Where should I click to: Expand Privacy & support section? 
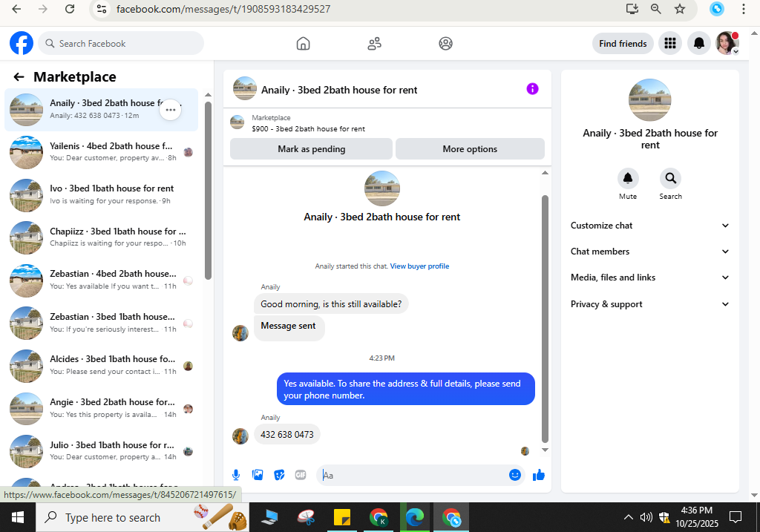[x=649, y=304]
